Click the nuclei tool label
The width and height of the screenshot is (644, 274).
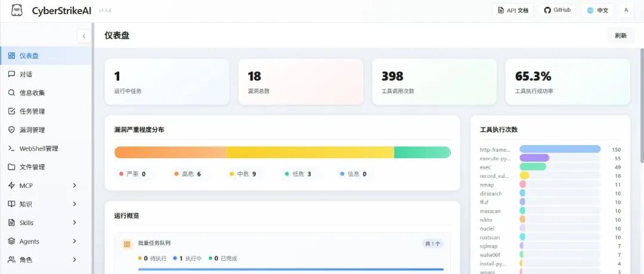click(x=487, y=228)
